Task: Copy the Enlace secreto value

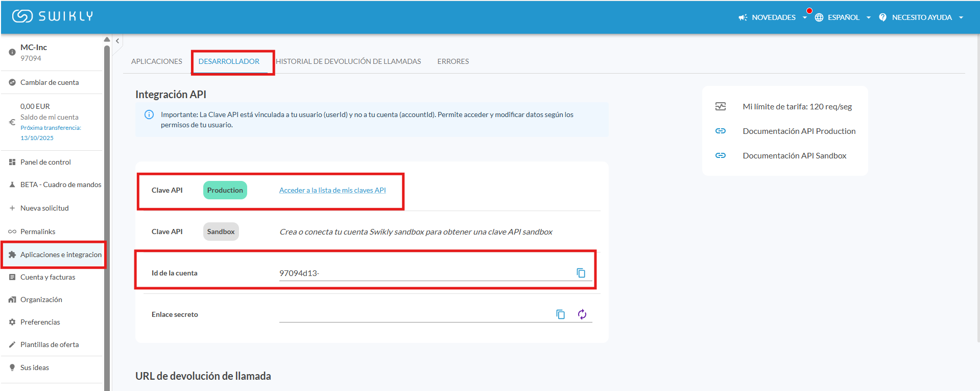Action: tap(561, 314)
